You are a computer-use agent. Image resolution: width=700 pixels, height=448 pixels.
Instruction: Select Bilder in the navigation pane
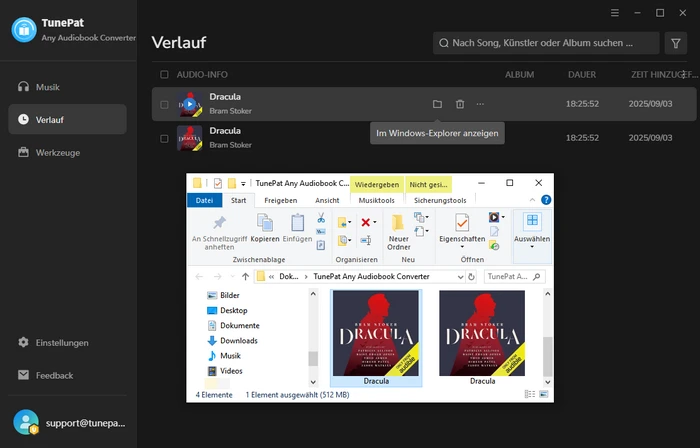224,295
